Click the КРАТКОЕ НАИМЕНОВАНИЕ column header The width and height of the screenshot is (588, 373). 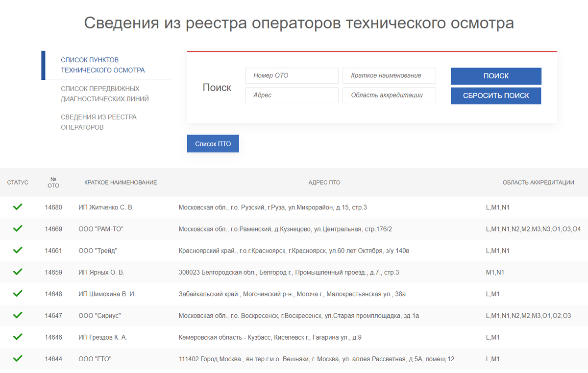tap(121, 182)
